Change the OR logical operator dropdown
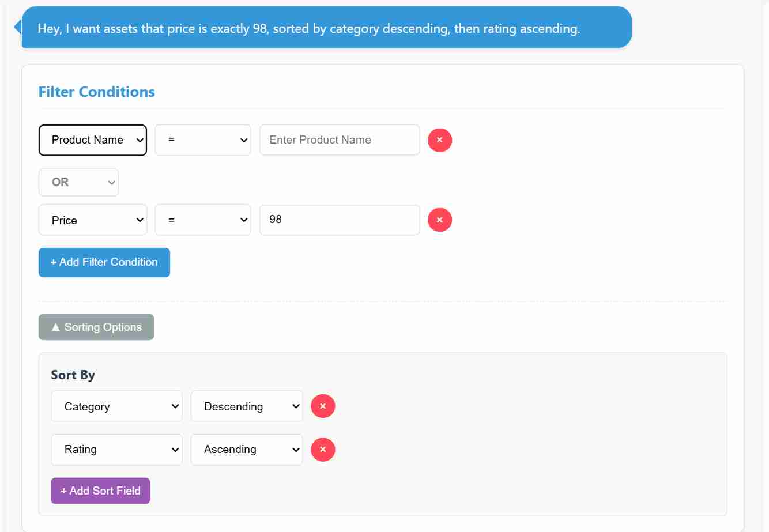The height and width of the screenshot is (532, 769). (78, 182)
